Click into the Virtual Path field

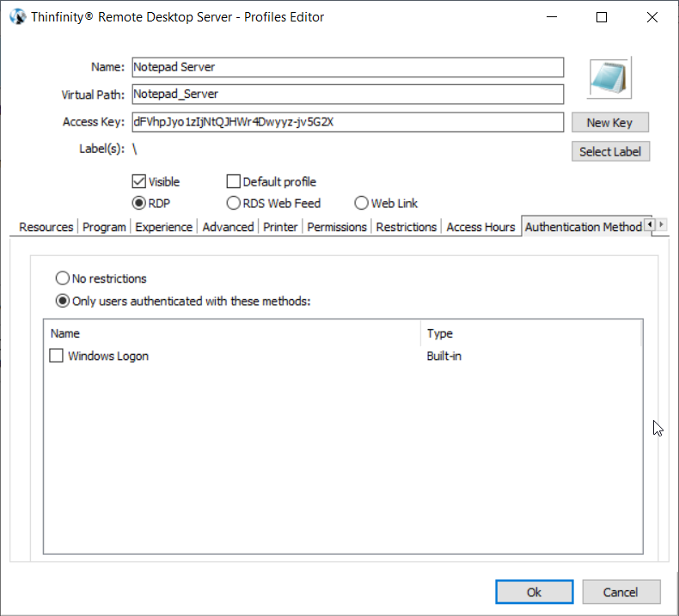tap(348, 94)
